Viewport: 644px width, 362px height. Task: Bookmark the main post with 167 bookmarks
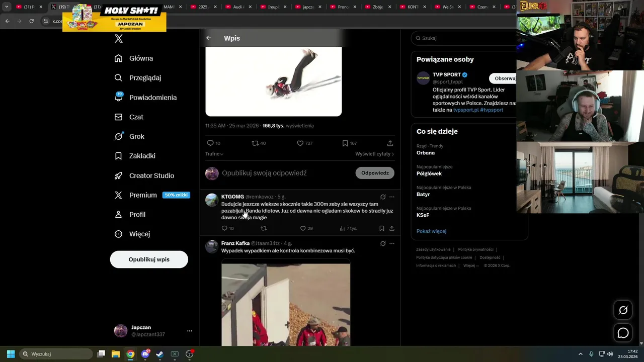[x=345, y=143]
